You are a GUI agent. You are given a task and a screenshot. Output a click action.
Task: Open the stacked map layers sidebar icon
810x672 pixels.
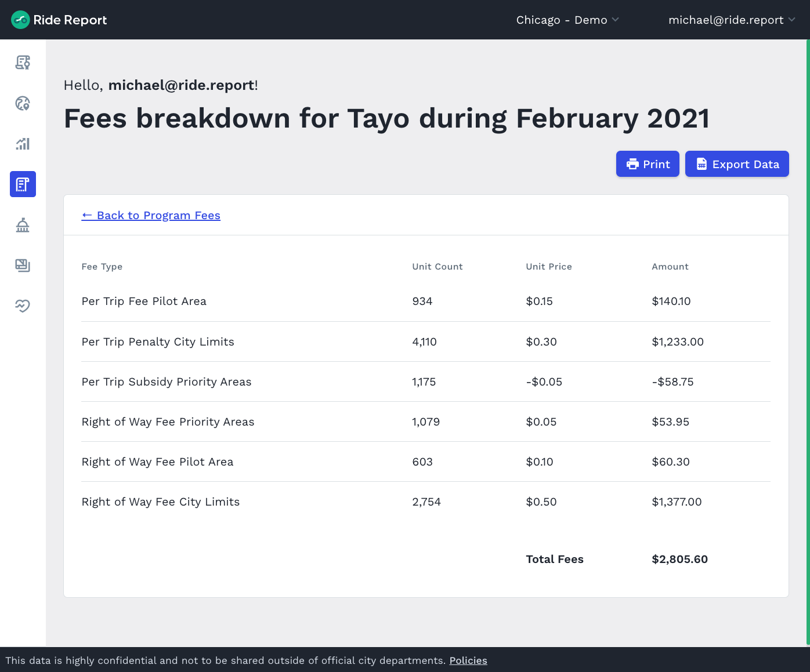23,266
